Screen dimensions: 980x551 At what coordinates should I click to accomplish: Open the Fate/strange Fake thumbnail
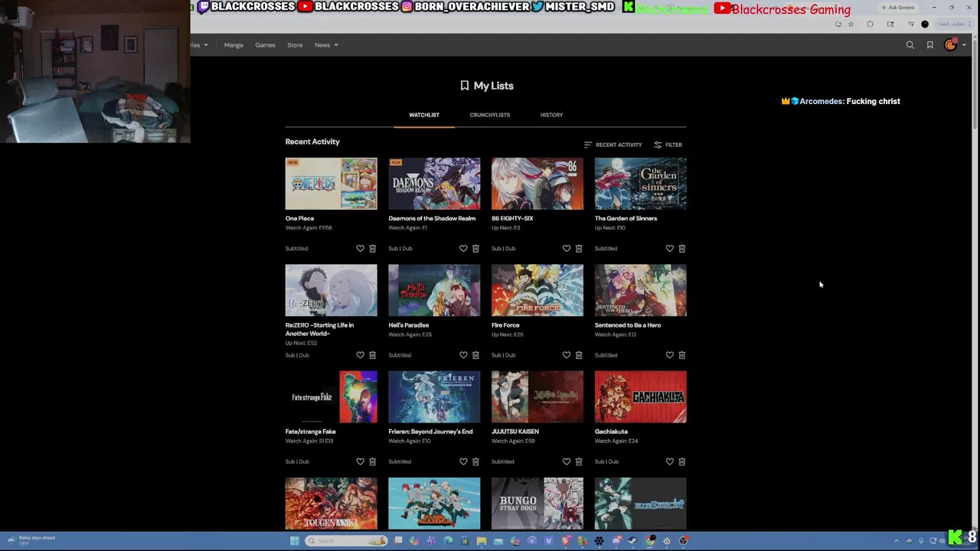[x=331, y=397]
